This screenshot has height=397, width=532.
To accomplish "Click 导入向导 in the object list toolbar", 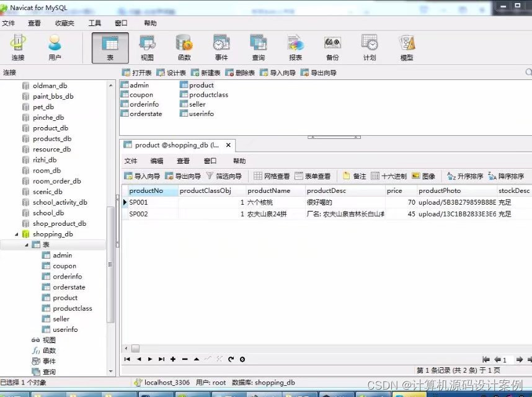I will pyautogui.click(x=278, y=73).
